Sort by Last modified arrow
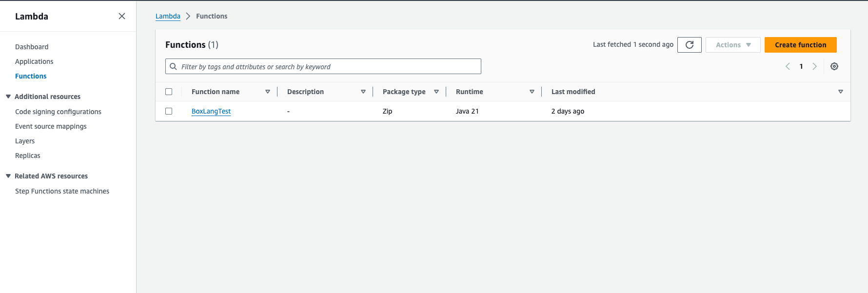Viewport: 868px width, 293px height. 840,92
